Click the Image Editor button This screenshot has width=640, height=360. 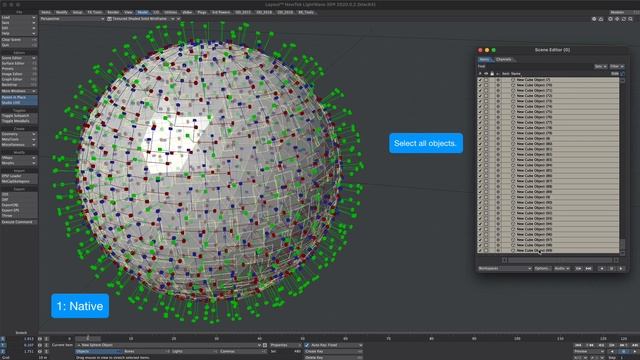pos(19,74)
